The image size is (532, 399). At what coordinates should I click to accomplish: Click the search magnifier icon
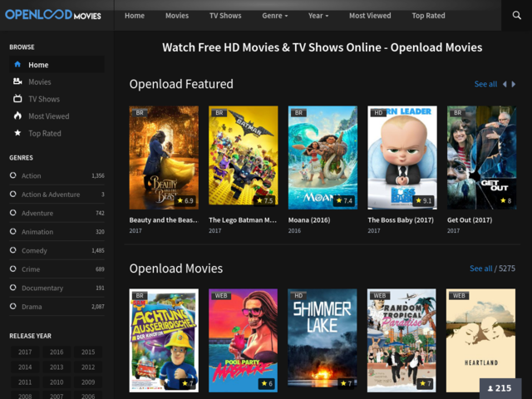[x=516, y=15]
